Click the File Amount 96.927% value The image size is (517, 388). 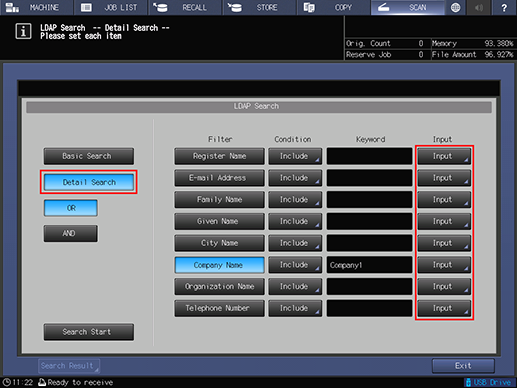tap(499, 55)
